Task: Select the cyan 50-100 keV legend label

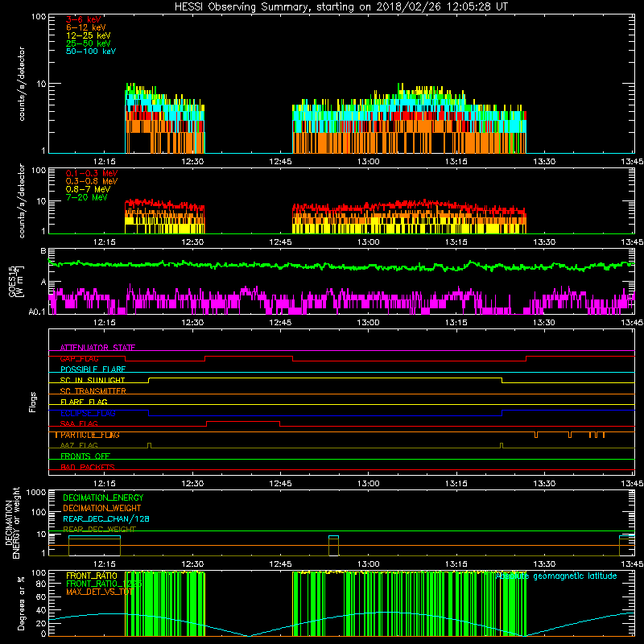Action: [91, 52]
